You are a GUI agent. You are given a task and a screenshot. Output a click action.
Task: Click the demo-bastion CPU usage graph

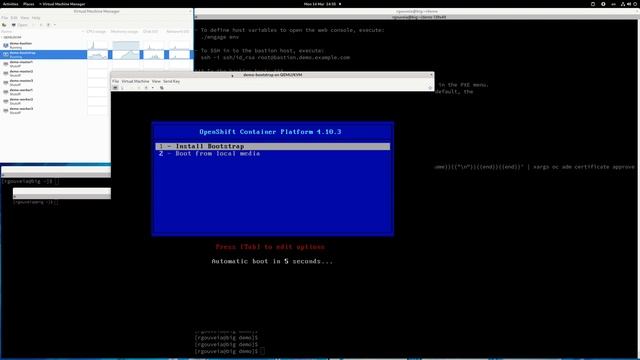(x=98, y=45)
